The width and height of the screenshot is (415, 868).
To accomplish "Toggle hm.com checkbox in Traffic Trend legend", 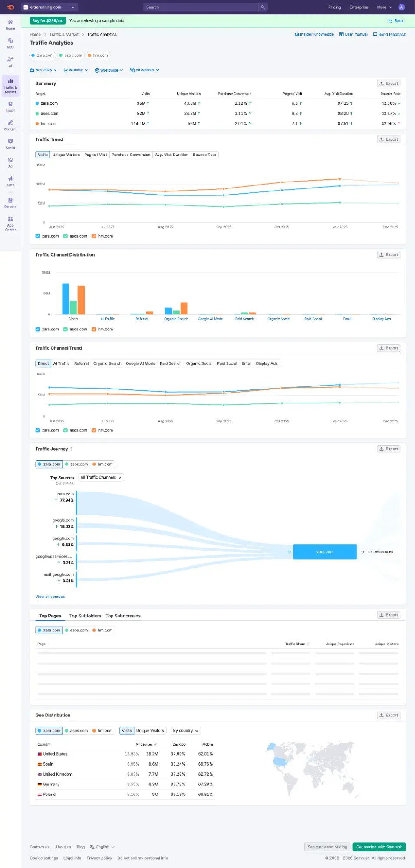I will click(x=94, y=236).
